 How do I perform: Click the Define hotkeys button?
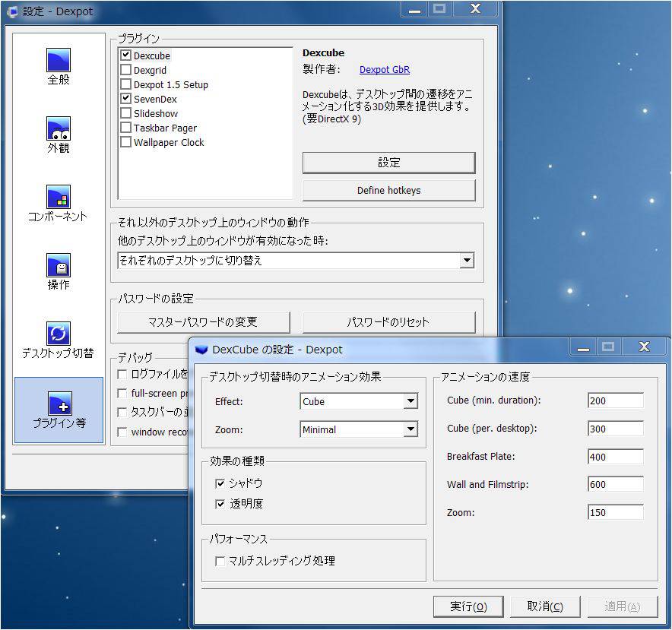point(388,190)
